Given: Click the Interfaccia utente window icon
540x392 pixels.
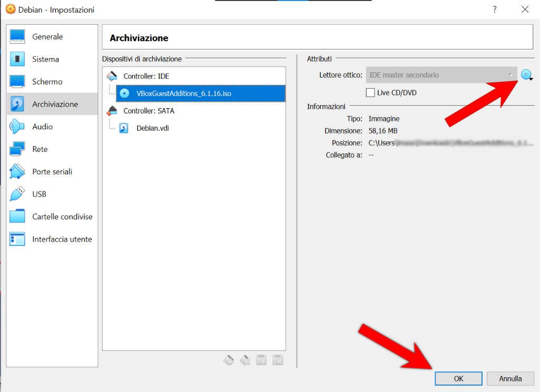Looking at the screenshot, I should coord(17,239).
